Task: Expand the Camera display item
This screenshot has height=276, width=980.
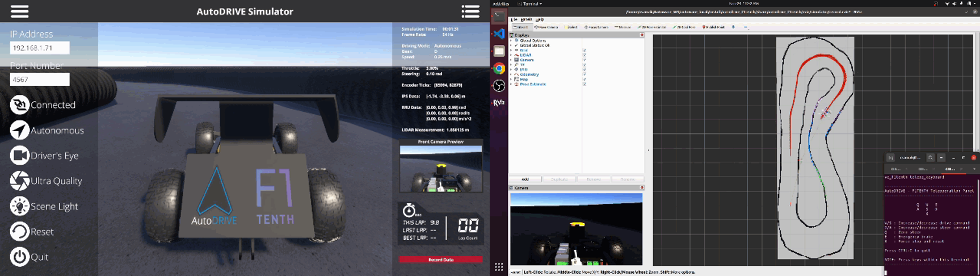Action: (511, 60)
